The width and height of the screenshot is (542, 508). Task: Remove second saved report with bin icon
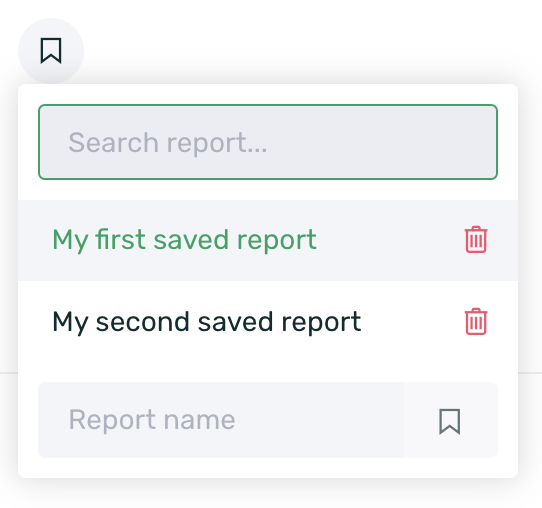pyautogui.click(x=476, y=321)
